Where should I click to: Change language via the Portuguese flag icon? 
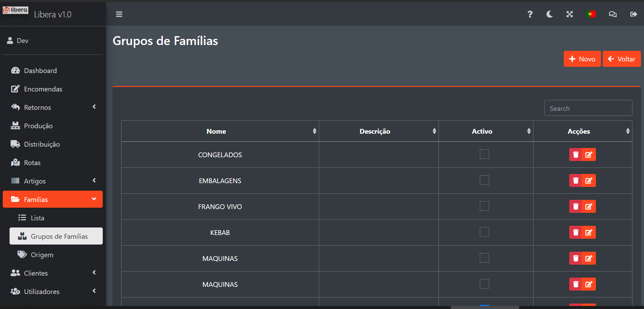[x=591, y=14]
